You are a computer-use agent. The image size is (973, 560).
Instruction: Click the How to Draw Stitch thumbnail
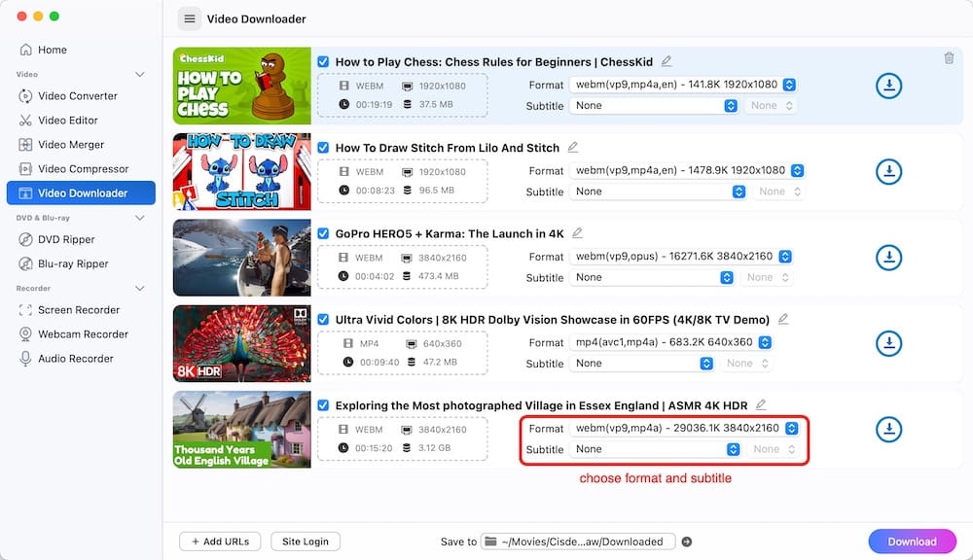coord(242,172)
